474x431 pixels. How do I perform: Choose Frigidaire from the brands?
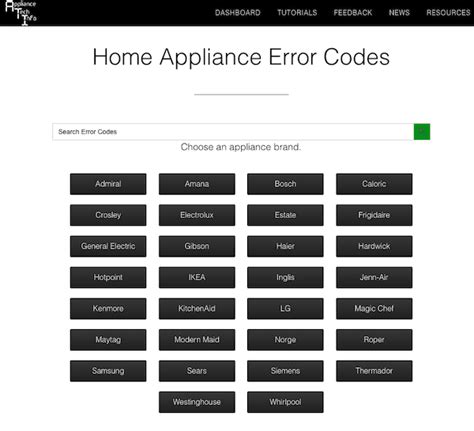(374, 215)
